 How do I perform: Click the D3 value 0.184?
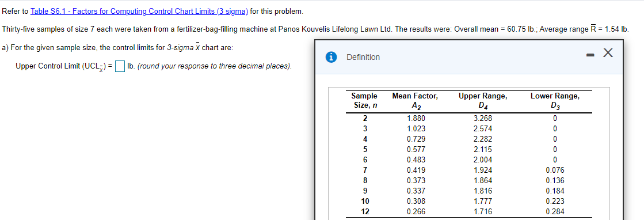click(x=555, y=191)
